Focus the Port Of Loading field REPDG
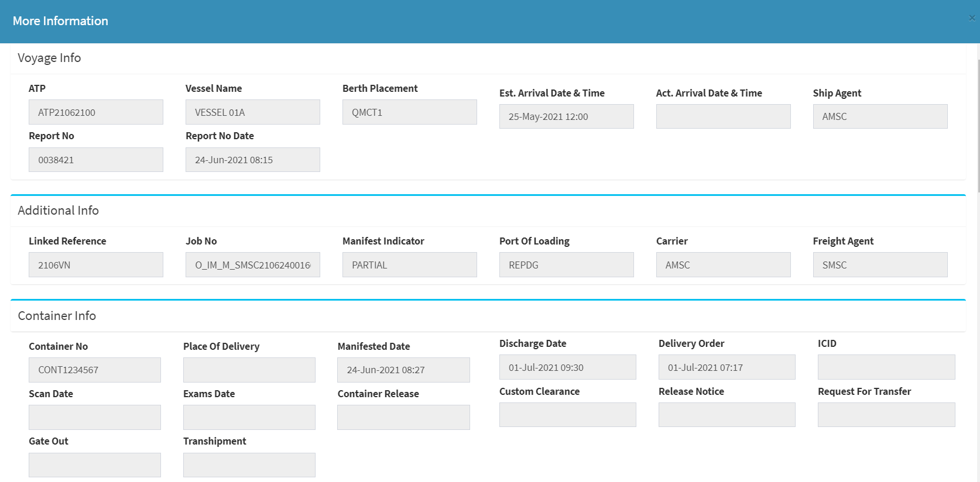Screen dimensions: 980x482 (x=567, y=264)
